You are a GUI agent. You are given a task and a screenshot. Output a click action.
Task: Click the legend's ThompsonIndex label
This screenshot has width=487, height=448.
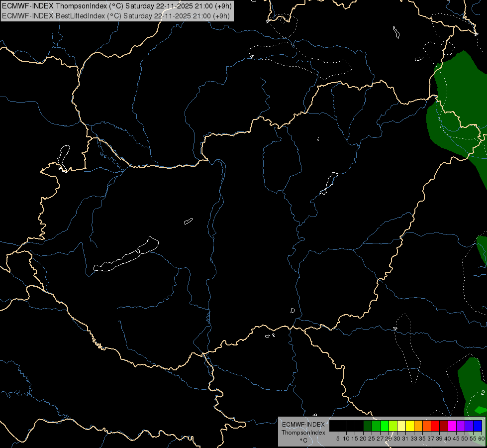[x=303, y=433]
